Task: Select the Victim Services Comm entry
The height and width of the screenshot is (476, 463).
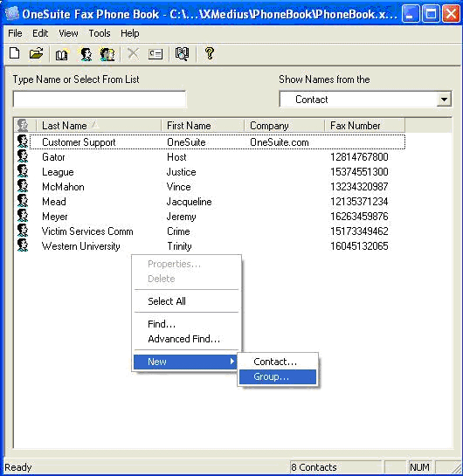Action: [87, 231]
